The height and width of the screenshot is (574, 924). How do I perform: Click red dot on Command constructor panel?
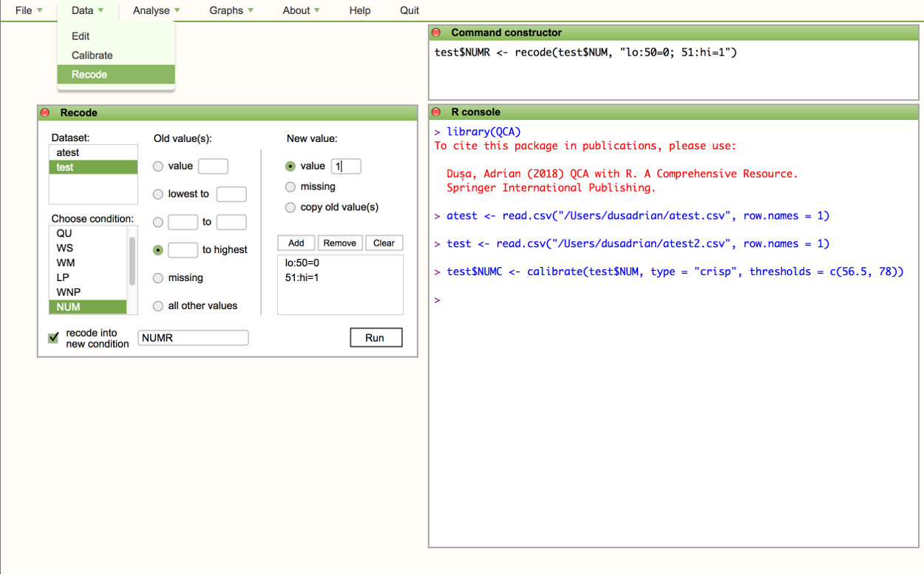click(x=436, y=33)
